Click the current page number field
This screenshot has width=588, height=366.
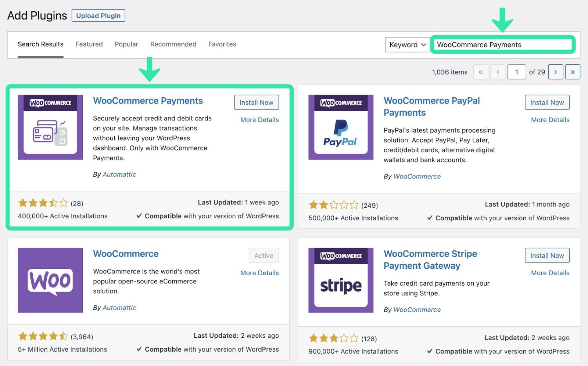[516, 72]
